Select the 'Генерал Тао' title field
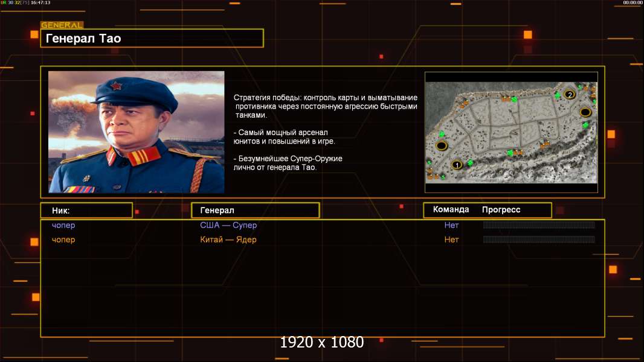The width and height of the screenshot is (644, 362). tap(152, 38)
